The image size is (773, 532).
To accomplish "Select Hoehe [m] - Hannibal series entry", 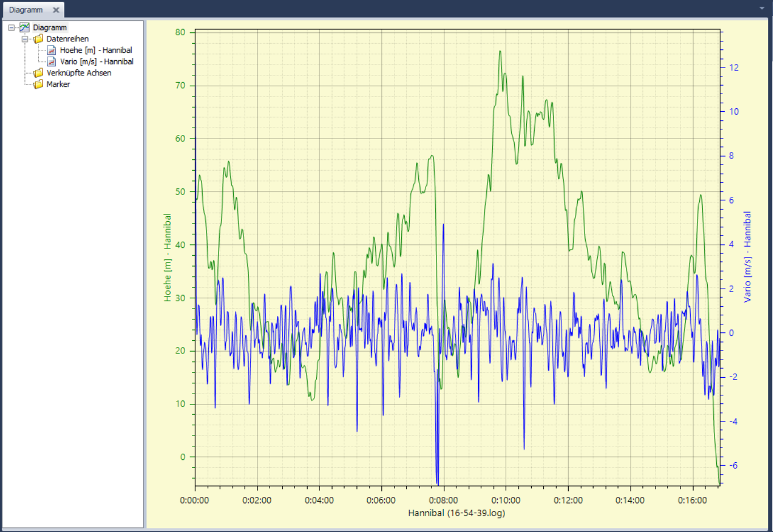I will (x=96, y=50).
